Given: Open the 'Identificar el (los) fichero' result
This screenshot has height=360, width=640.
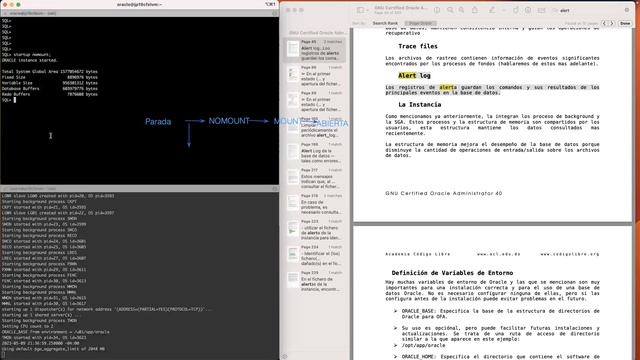Looking at the screenshot, I should pos(315,256).
